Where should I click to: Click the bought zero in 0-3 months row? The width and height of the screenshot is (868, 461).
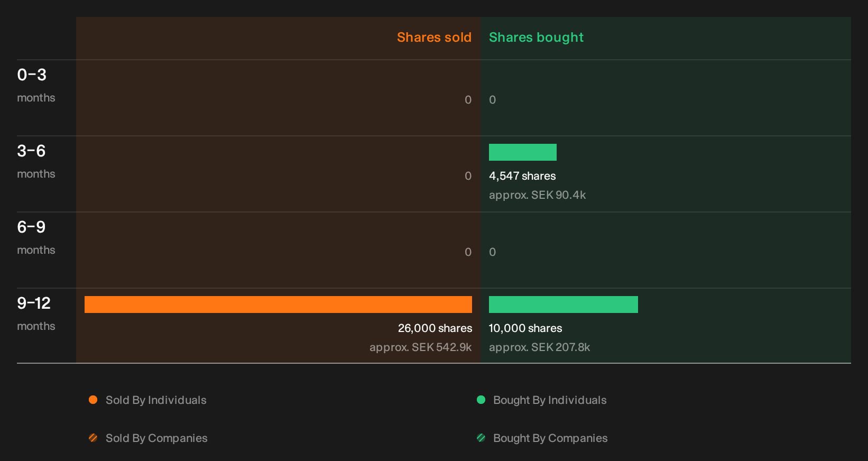click(492, 100)
